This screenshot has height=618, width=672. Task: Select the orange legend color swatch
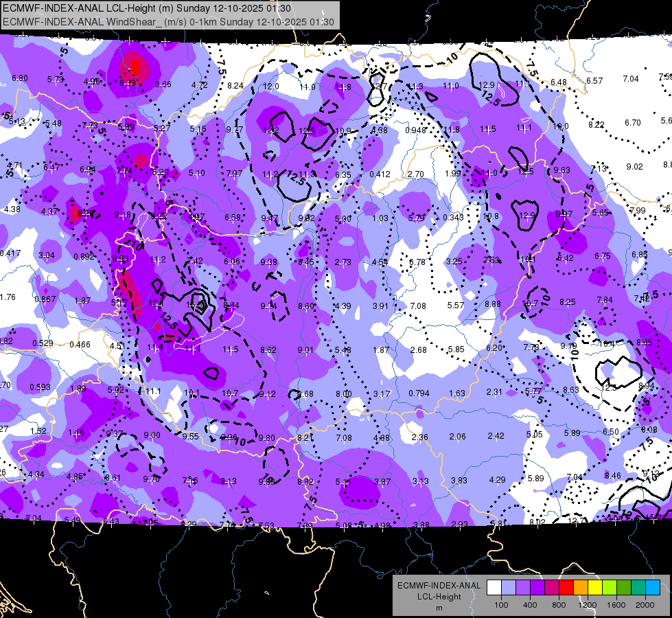pos(581,588)
